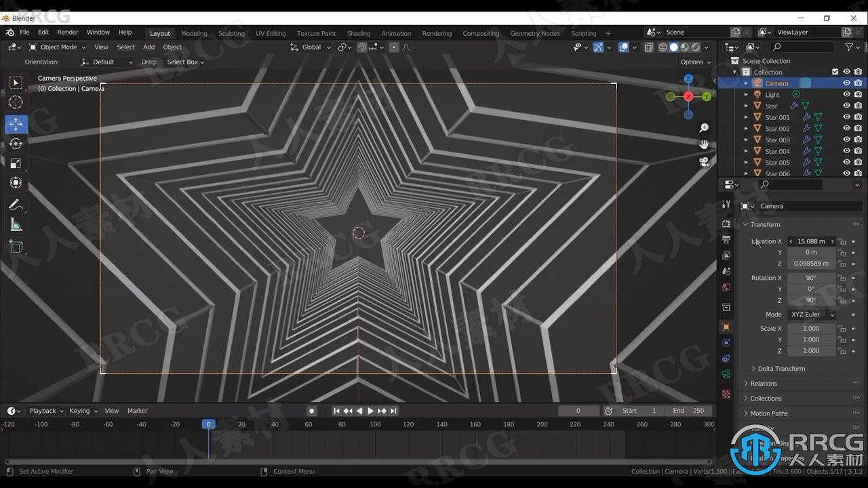
Task: Activate the Scale tool
Action: tap(16, 163)
